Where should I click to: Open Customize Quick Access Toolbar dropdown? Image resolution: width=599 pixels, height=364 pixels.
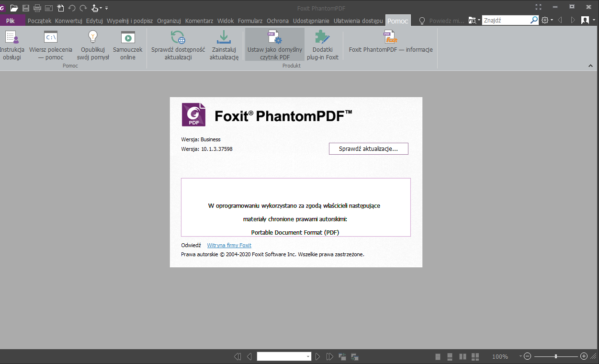(106, 8)
